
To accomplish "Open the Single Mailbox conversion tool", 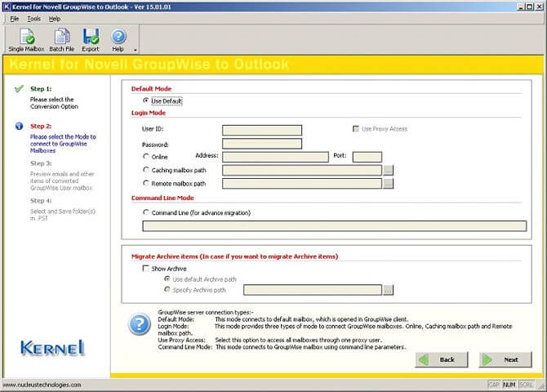I will click(26, 40).
